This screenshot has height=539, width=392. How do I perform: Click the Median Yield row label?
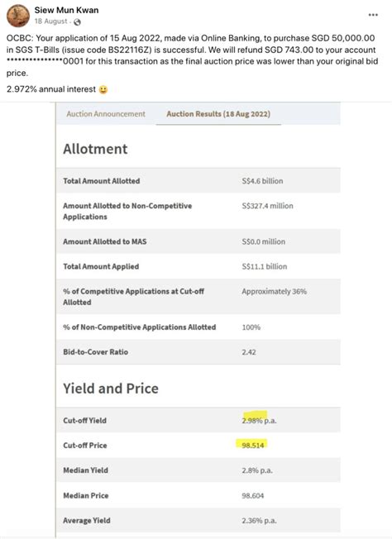86,470
